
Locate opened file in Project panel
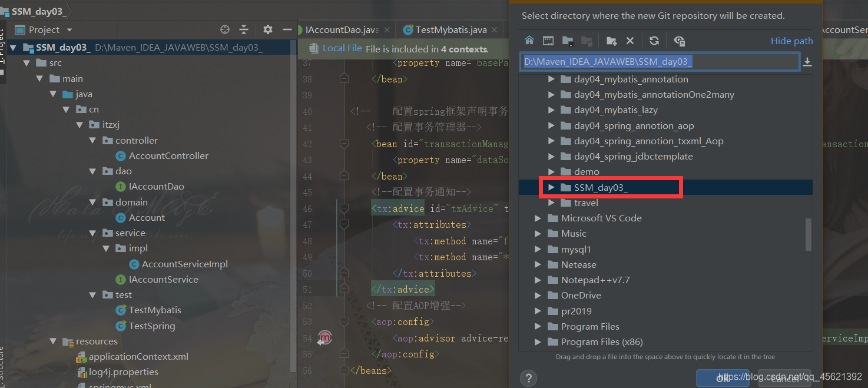[224, 29]
